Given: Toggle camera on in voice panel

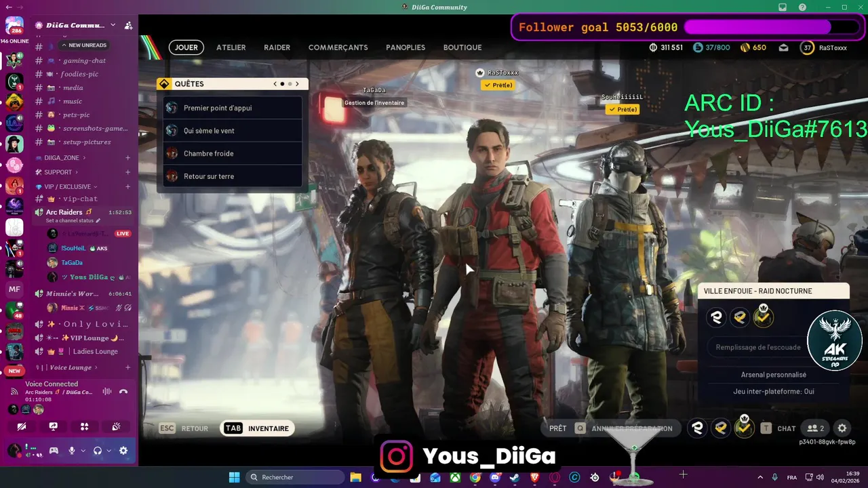Looking at the screenshot, I should pyautogui.click(x=22, y=426).
